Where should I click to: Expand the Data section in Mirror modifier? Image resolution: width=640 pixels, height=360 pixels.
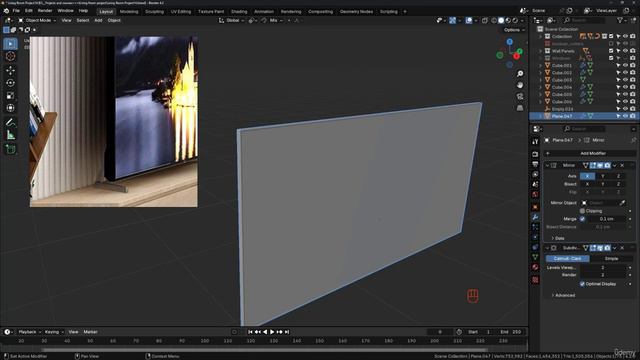pos(558,238)
